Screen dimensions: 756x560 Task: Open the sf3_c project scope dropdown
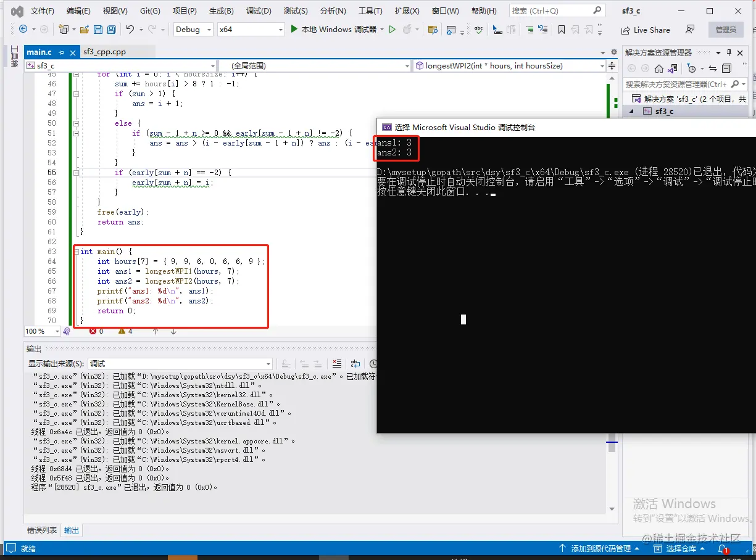pyautogui.click(x=121, y=65)
